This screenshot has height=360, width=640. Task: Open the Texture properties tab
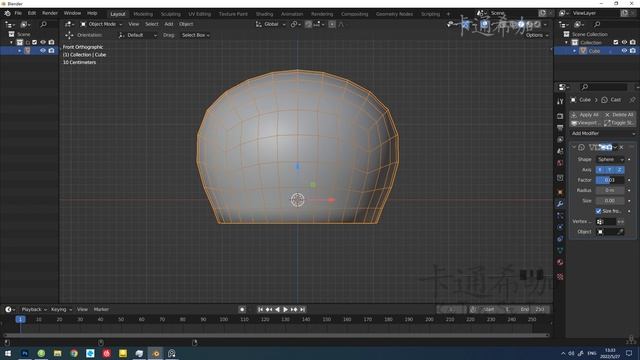pyautogui.click(x=560, y=277)
